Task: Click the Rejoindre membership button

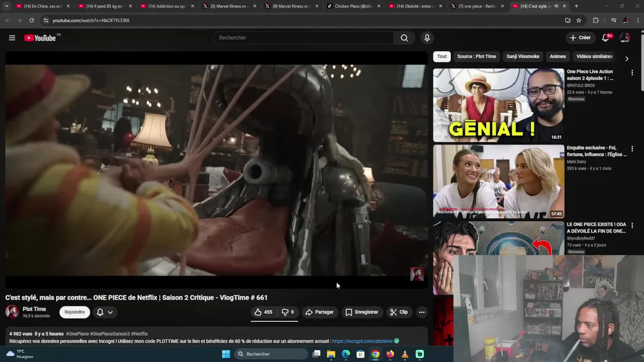Action: [74, 312]
